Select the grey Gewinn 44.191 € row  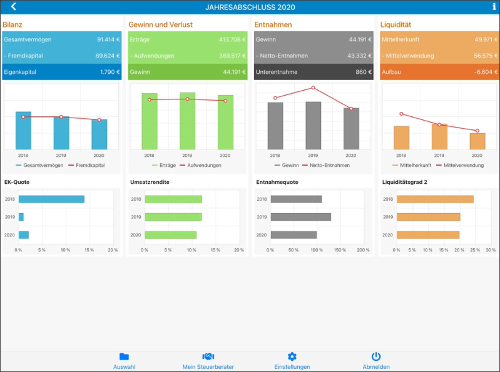tap(314, 40)
